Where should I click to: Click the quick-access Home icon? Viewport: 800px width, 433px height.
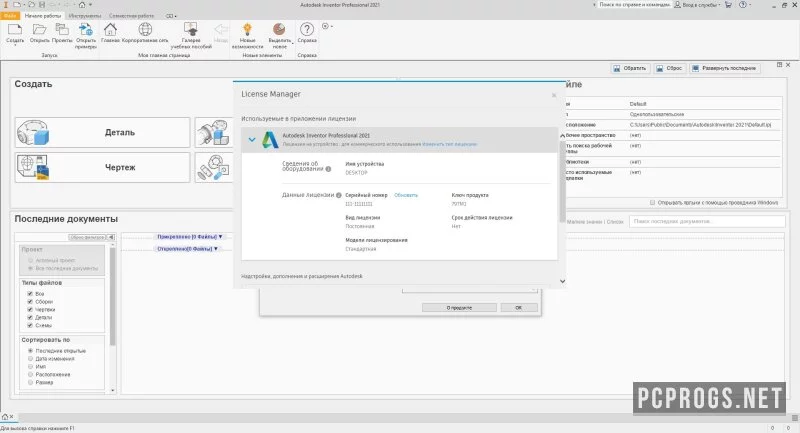(82, 5)
